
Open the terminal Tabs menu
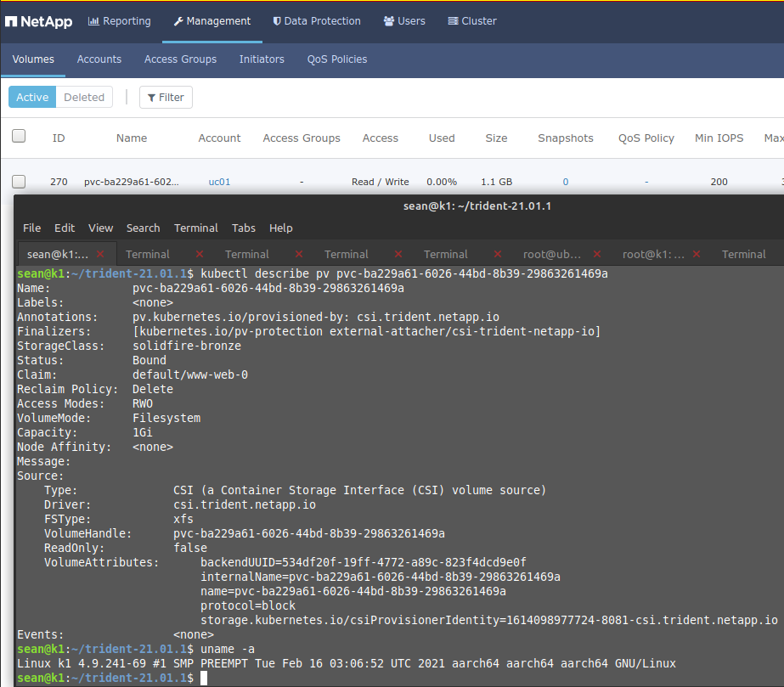pyautogui.click(x=244, y=228)
